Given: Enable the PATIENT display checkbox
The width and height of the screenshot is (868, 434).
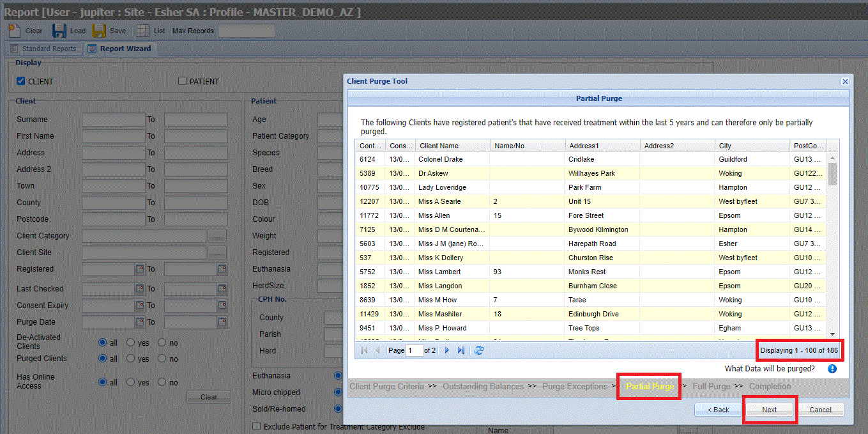Looking at the screenshot, I should pos(183,81).
